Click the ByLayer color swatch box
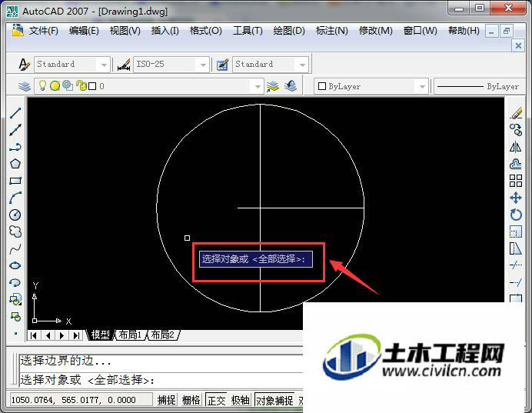The height and width of the screenshot is (413, 532). click(x=322, y=86)
